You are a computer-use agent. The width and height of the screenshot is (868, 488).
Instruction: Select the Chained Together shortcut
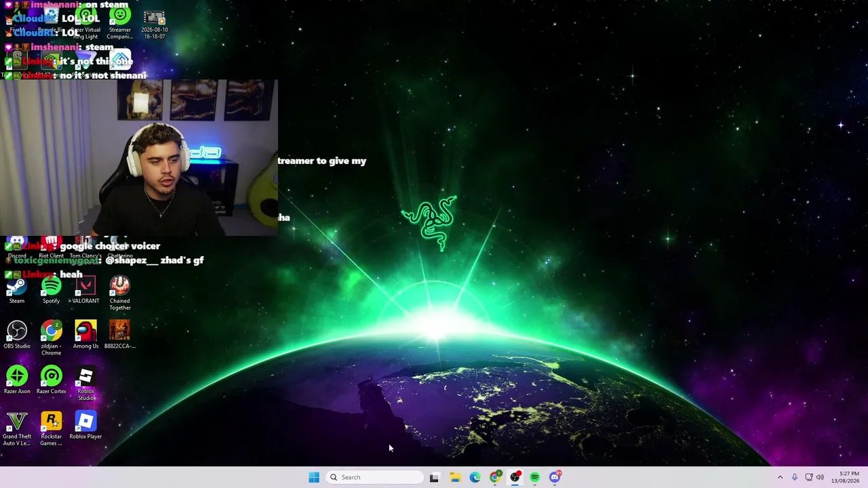pyautogui.click(x=120, y=293)
